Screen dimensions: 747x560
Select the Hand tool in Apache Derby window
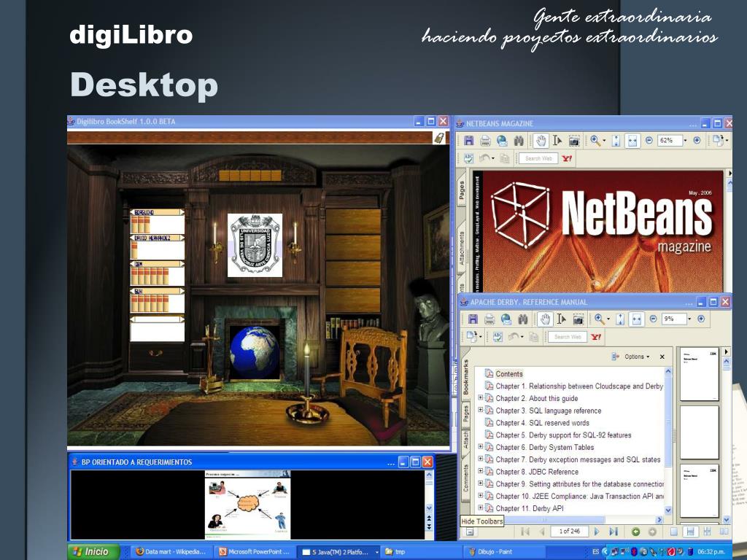[x=545, y=319]
